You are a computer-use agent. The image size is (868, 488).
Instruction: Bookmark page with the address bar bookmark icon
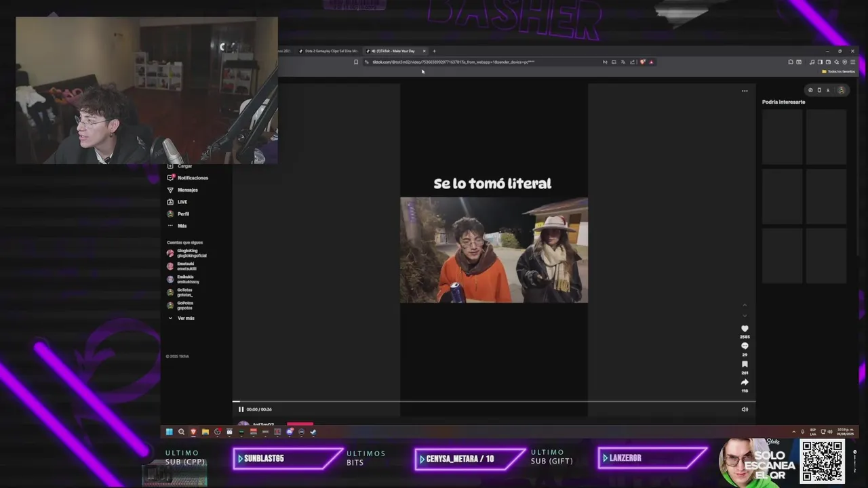coord(356,62)
